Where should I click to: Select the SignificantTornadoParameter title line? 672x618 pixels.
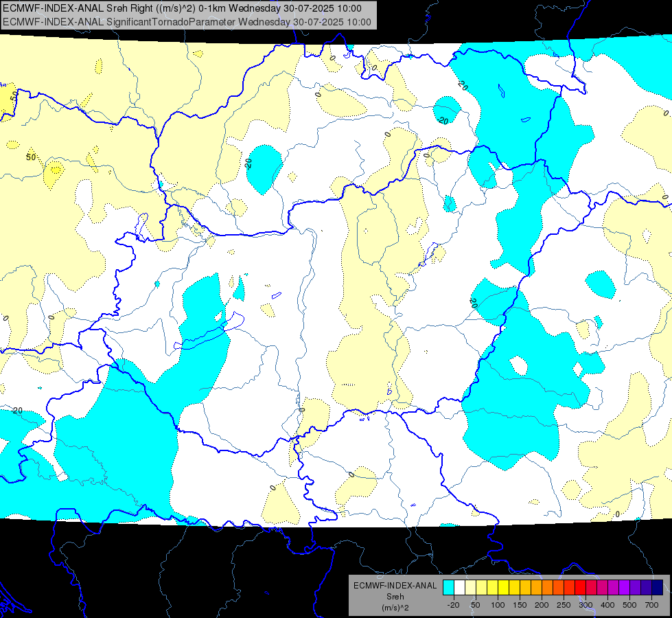tap(187, 22)
